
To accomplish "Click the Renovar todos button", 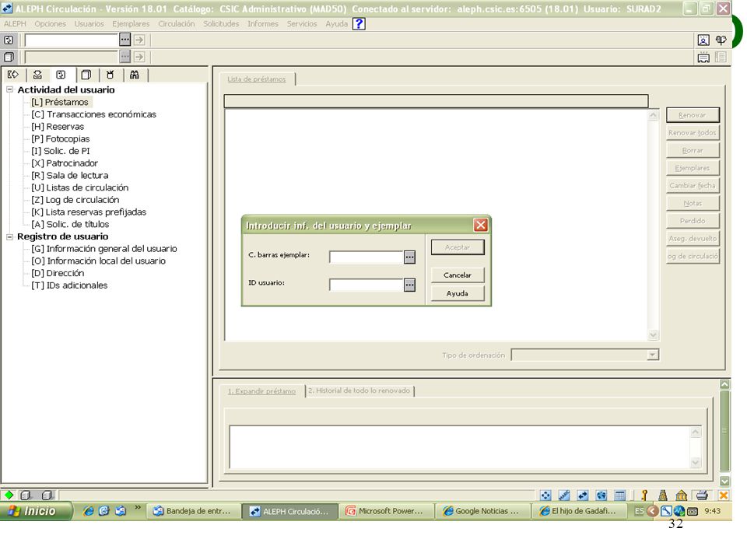I will point(693,132).
